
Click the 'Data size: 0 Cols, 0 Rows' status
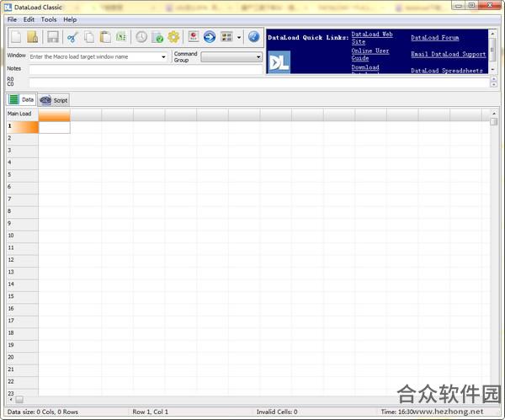click(x=43, y=412)
